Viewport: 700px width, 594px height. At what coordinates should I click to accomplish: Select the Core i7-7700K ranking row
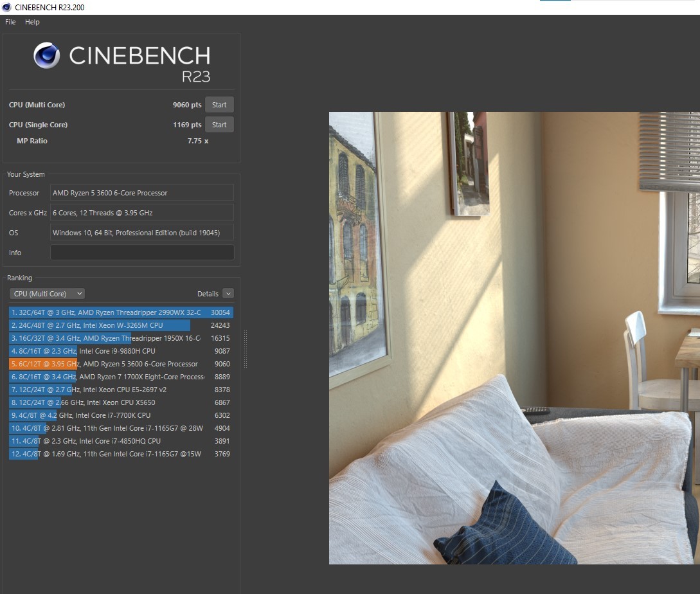pos(121,415)
